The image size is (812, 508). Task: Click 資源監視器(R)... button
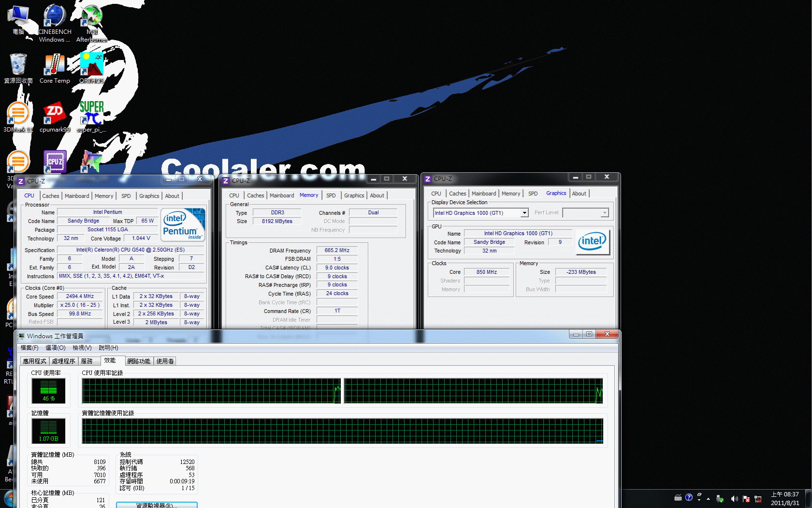157,505
